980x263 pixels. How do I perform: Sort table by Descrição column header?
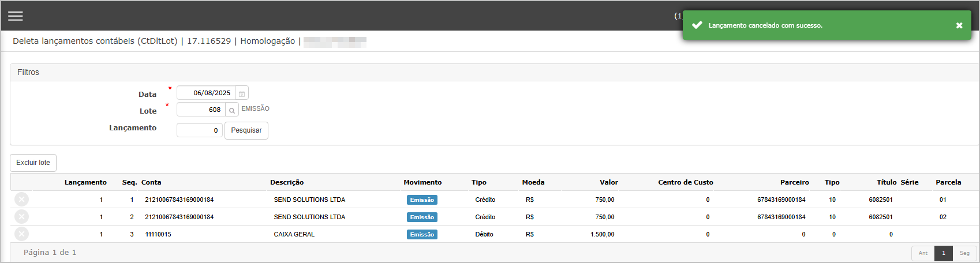coord(287,182)
